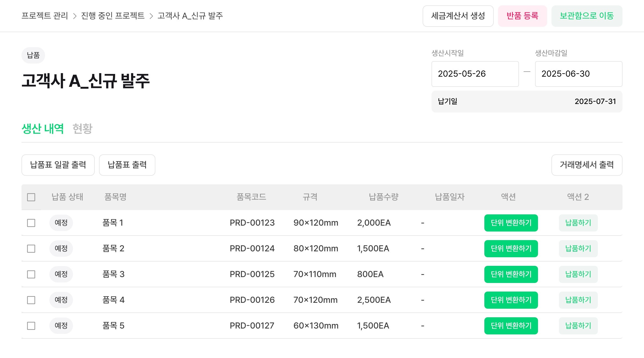Click 단위 변환하기 for 품목 2

click(x=511, y=249)
